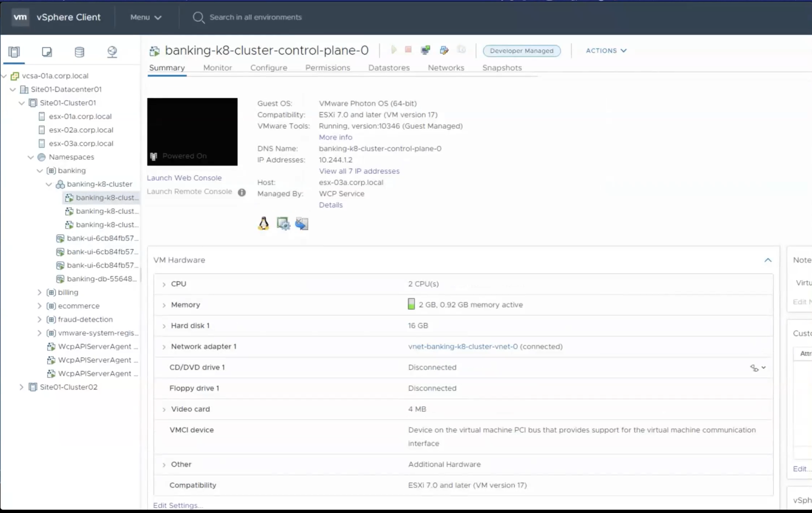Open the Hosts and Clusters inventory view

point(14,52)
